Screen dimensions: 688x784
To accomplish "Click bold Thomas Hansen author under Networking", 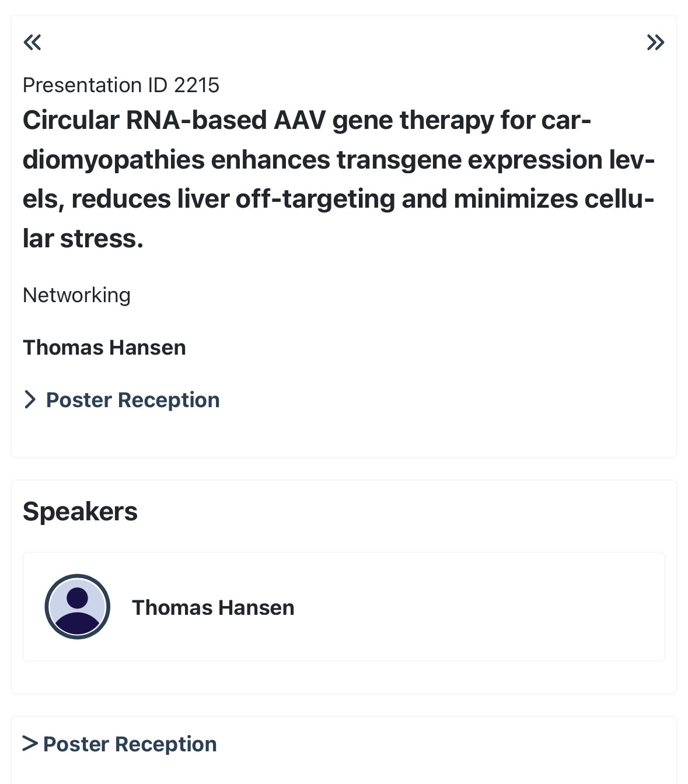I will click(104, 348).
